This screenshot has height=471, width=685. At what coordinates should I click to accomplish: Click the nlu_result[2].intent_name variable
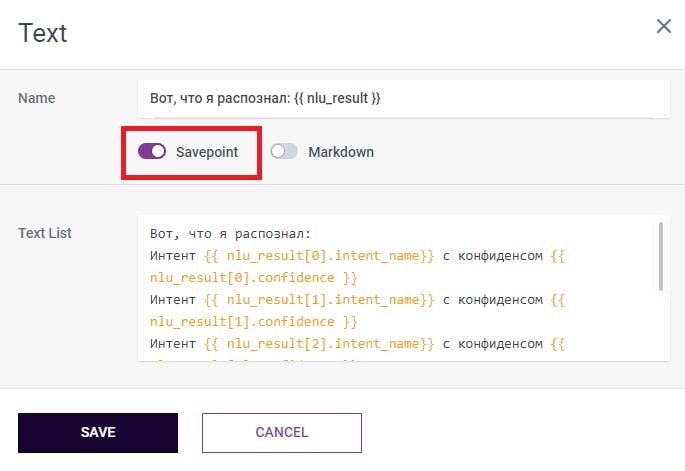(318, 344)
